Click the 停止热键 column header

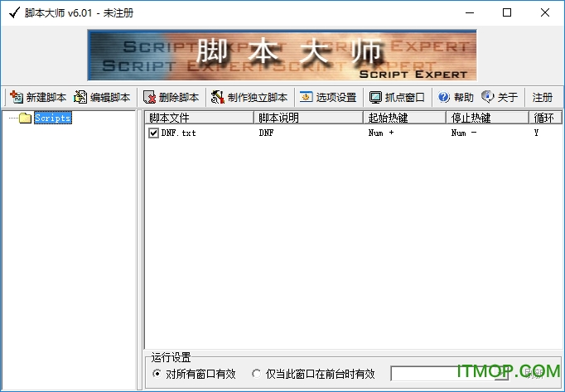[x=487, y=118]
